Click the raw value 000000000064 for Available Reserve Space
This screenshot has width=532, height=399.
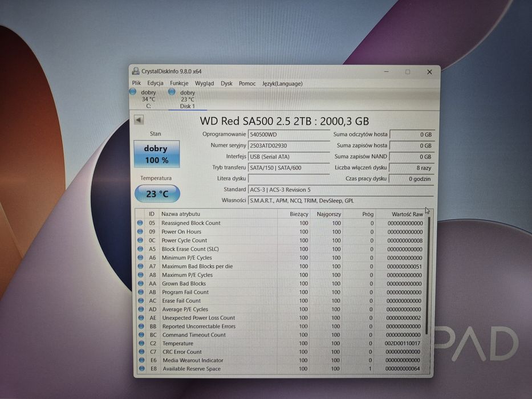coord(403,369)
